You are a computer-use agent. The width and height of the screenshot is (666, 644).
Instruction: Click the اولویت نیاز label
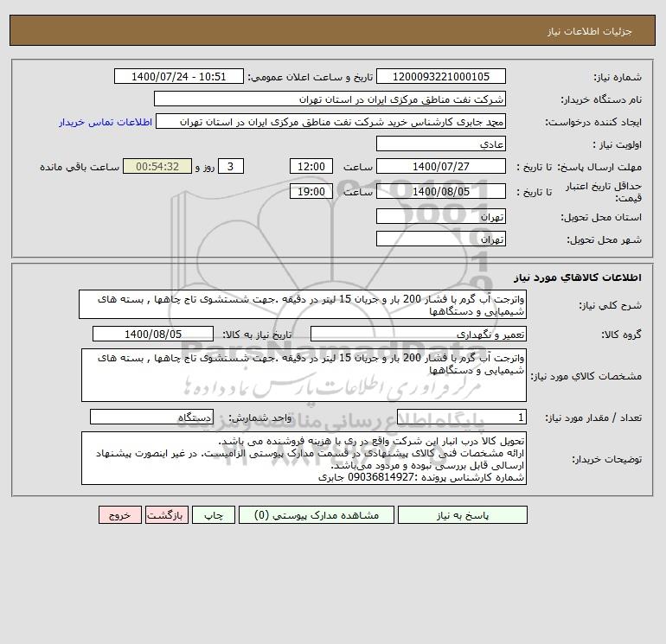618,144
